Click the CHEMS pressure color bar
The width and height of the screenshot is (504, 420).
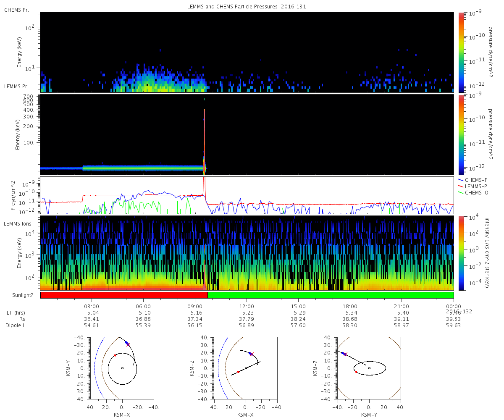click(461, 52)
